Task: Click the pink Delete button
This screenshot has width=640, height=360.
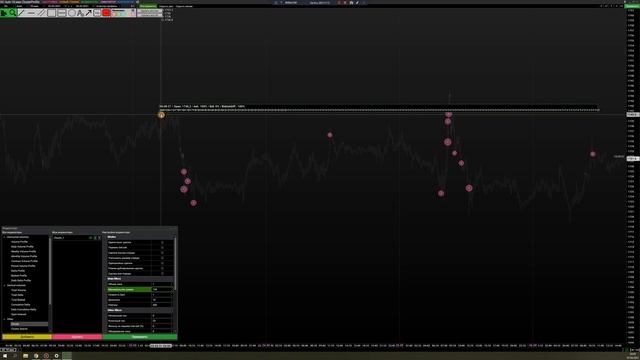Action: point(77,337)
